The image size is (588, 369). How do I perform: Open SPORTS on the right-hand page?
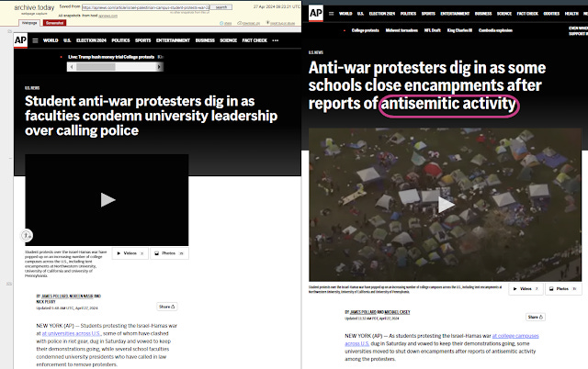click(x=428, y=14)
